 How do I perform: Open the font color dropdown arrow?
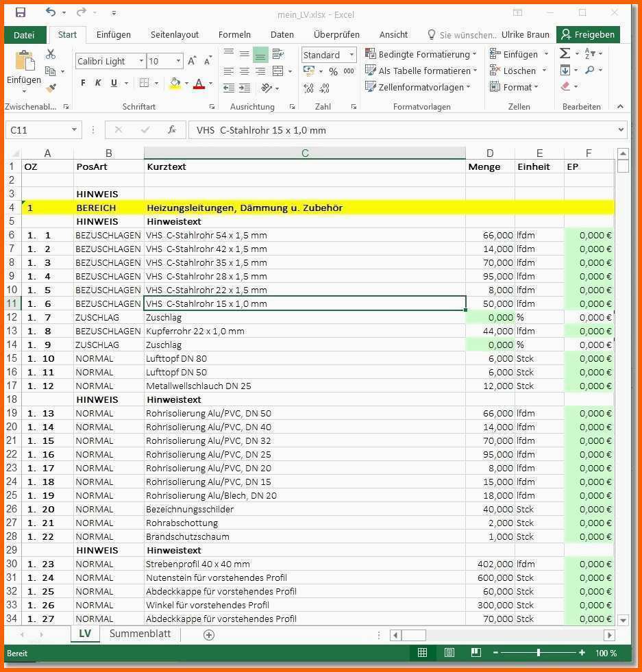210,83
